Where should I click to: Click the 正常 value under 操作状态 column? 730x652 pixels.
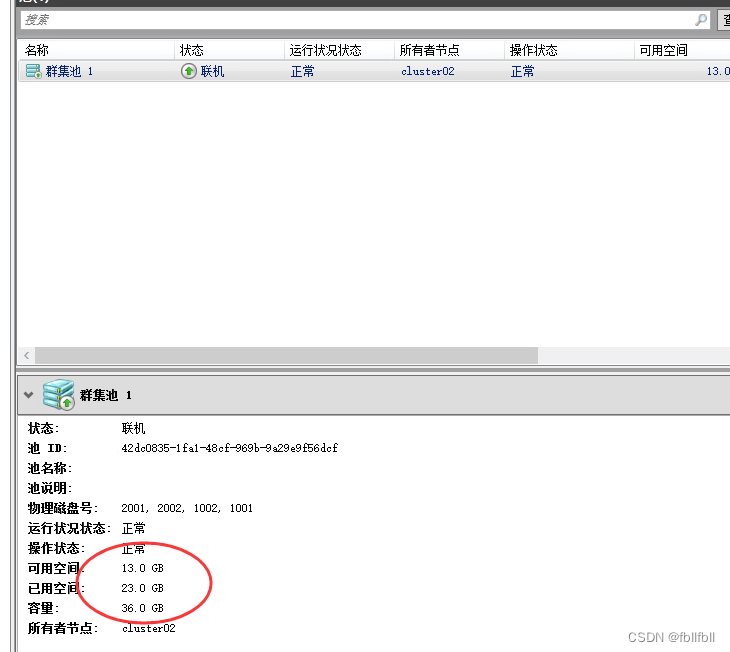coord(522,71)
